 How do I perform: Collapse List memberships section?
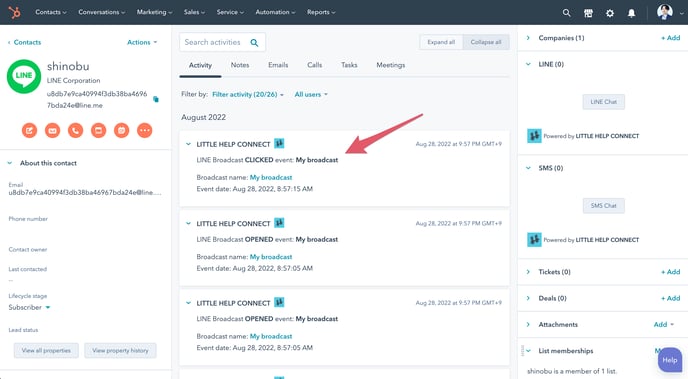click(x=528, y=351)
